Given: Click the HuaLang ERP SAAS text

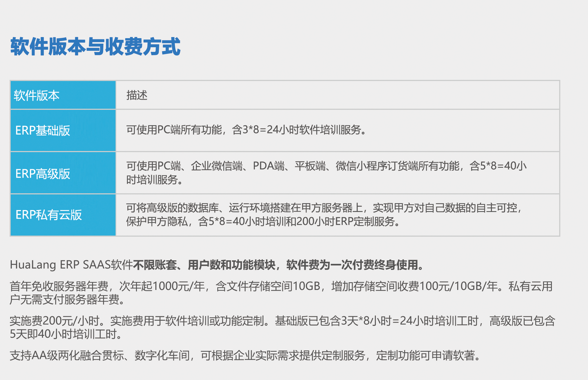Looking at the screenshot, I should 60,265.
